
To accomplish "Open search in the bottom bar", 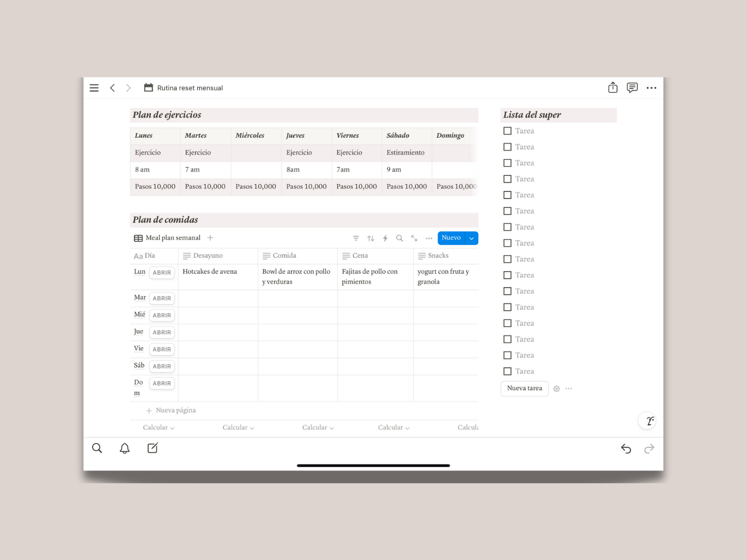I will tap(97, 448).
